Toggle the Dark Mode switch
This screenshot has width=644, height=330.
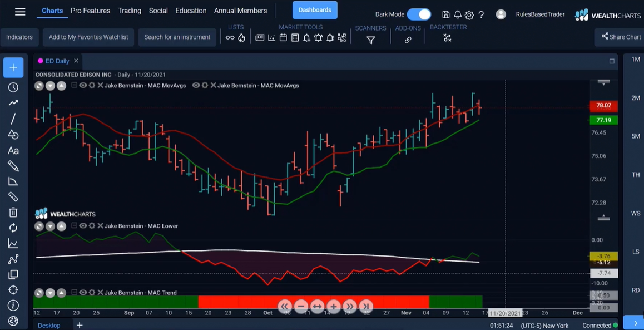[419, 14]
